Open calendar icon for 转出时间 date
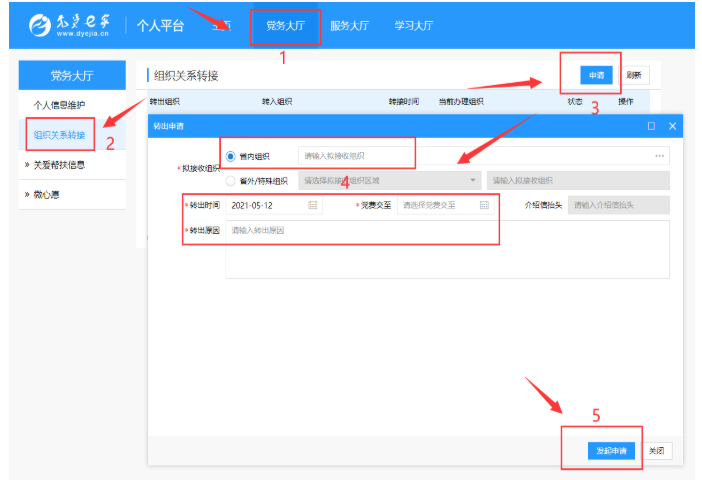Screen dimensions: 702x480 (313, 205)
